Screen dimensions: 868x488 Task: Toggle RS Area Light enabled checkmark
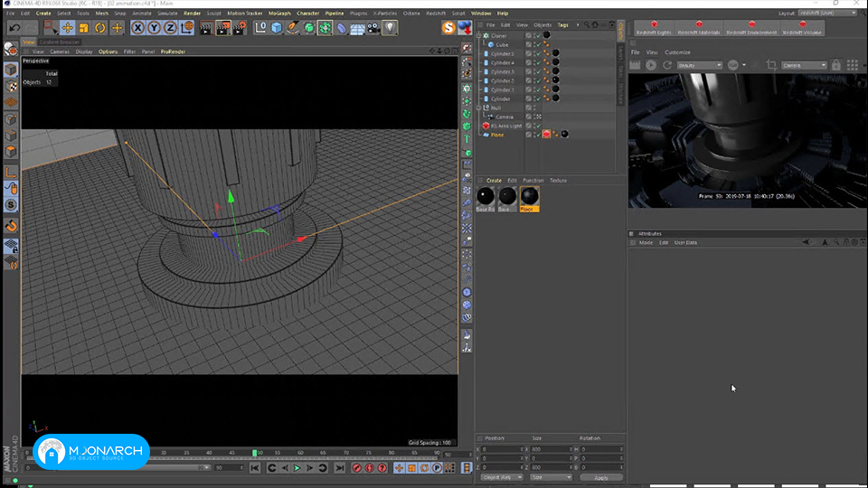click(537, 127)
